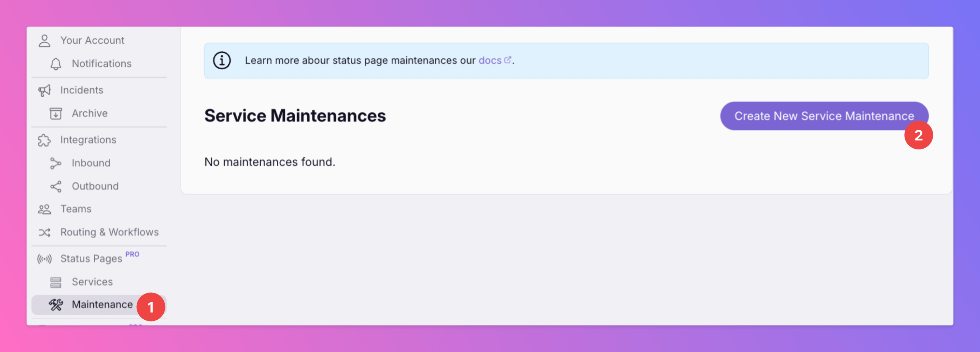980x352 pixels.
Task: Click the Integrations puzzle piece icon
Action: point(45,140)
